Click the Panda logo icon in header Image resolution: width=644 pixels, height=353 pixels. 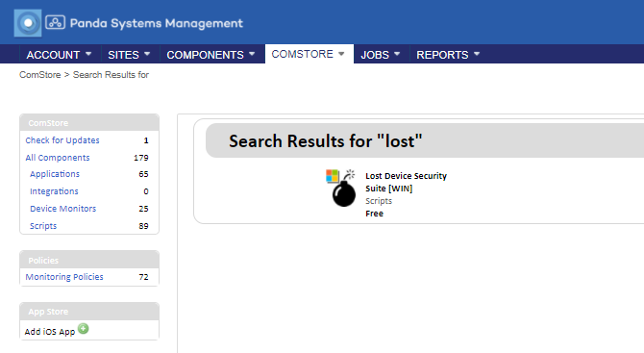coord(28,23)
